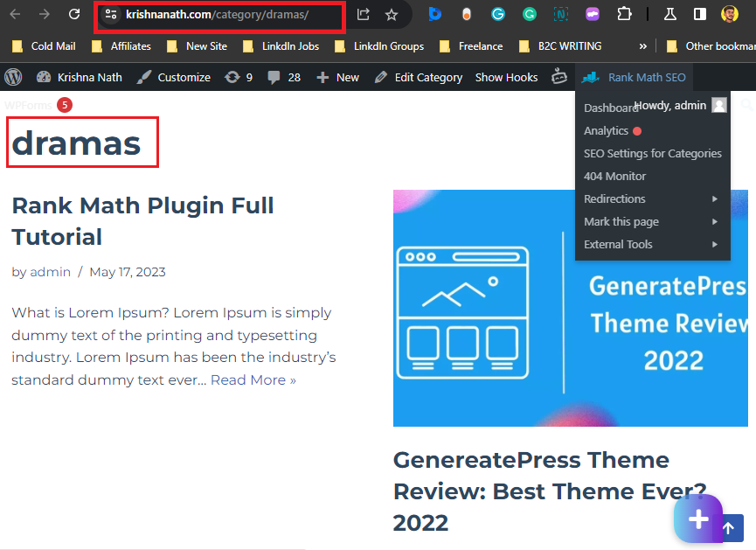Screen dimensions: 756x550
Task: Open the GeneratePress Theme Review thumbnail
Action: [x=571, y=308]
